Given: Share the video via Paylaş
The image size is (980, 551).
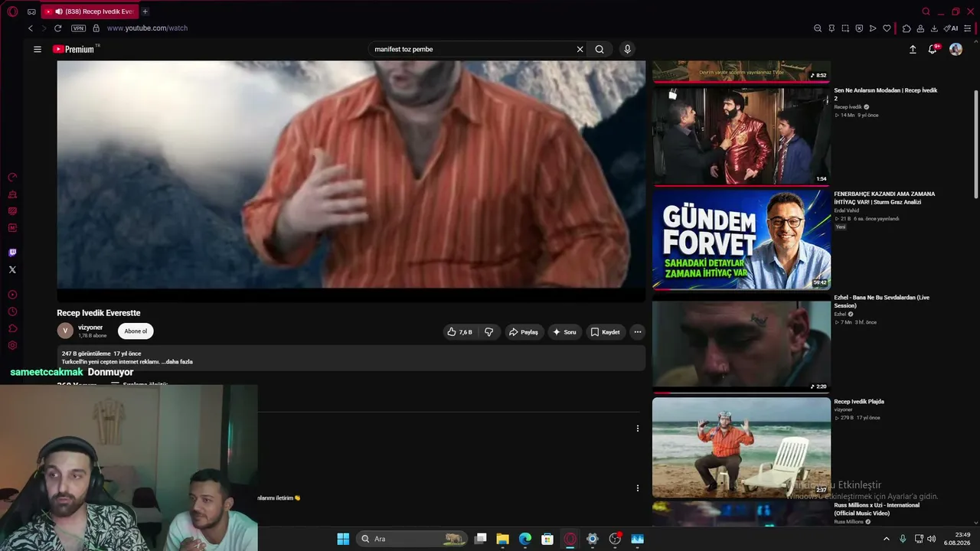Looking at the screenshot, I should [524, 332].
